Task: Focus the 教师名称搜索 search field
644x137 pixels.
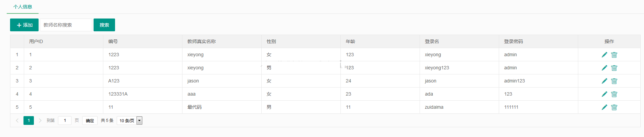Action: tap(66, 25)
